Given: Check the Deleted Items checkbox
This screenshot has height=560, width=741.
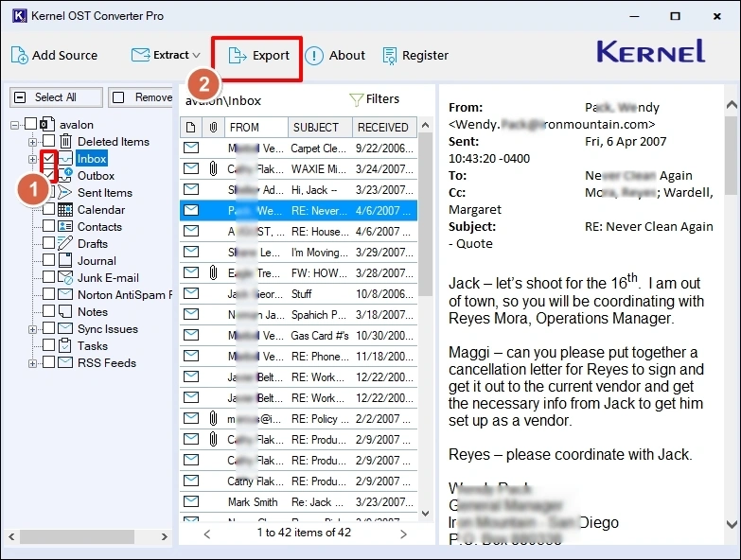Looking at the screenshot, I should click(48, 141).
